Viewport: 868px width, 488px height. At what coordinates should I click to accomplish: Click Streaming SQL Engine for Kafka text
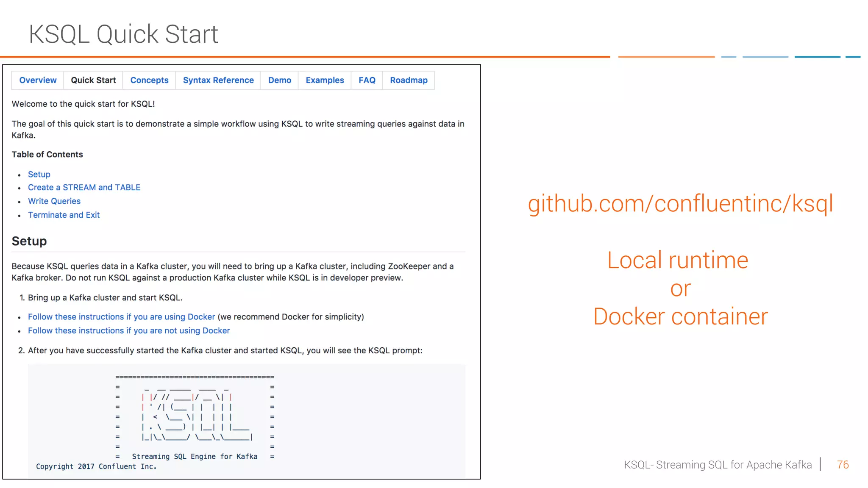pos(195,457)
